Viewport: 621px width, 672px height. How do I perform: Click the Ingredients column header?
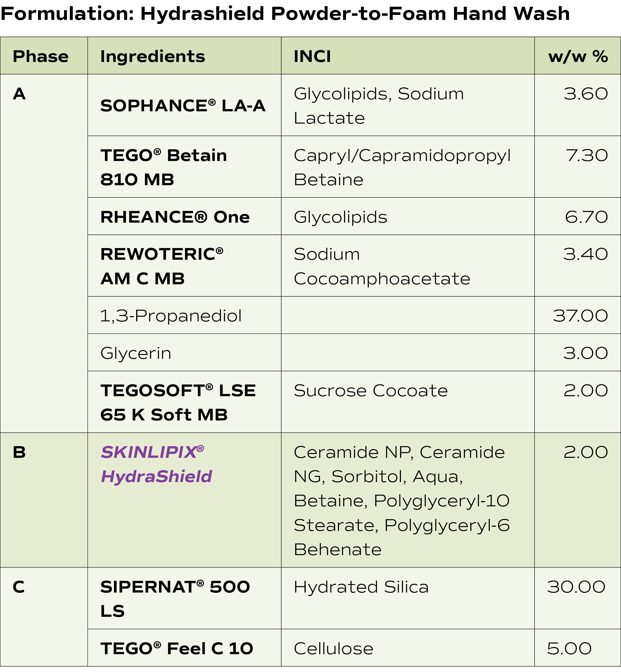(x=152, y=56)
